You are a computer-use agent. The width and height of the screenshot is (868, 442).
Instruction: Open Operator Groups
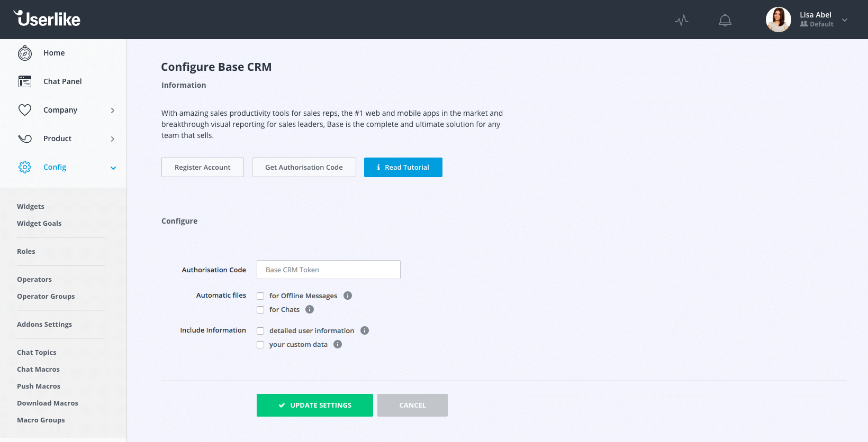[x=46, y=296]
